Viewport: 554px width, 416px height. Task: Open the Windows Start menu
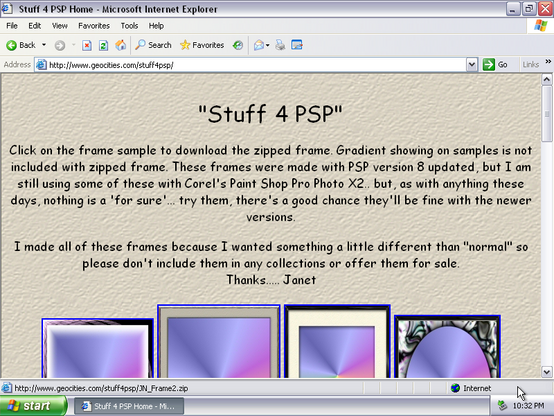[x=33, y=406]
